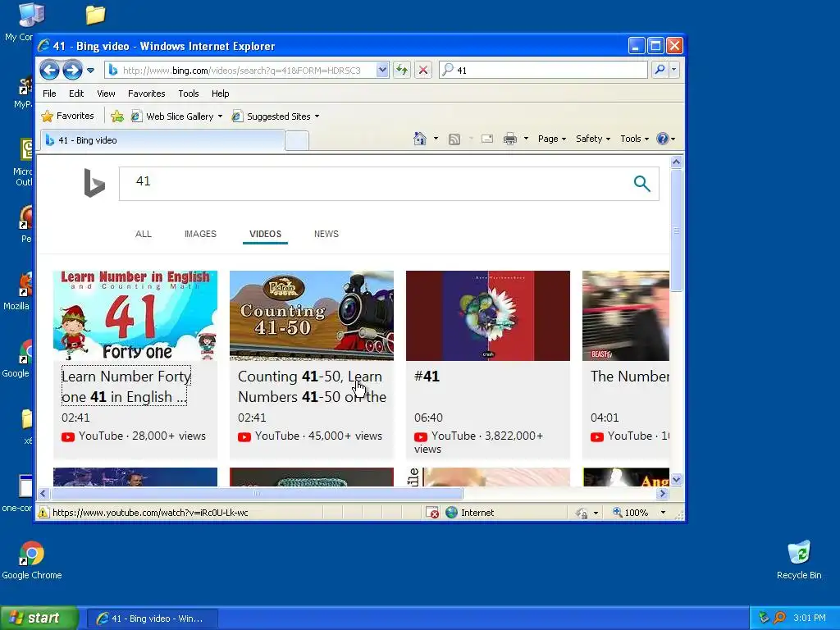Click the blue Help question icon
The image size is (840, 630).
pos(663,139)
